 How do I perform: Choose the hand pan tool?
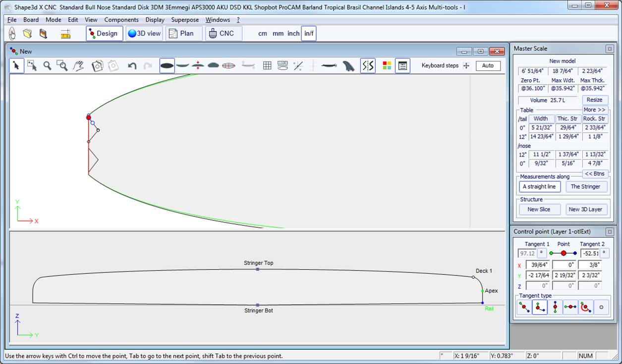78,65
